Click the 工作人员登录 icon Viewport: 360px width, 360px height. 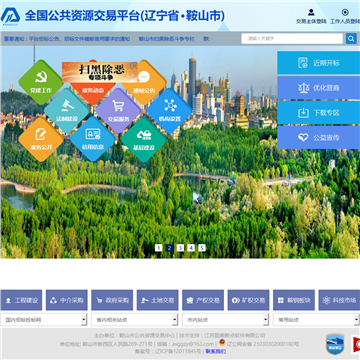click(x=345, y=13)
